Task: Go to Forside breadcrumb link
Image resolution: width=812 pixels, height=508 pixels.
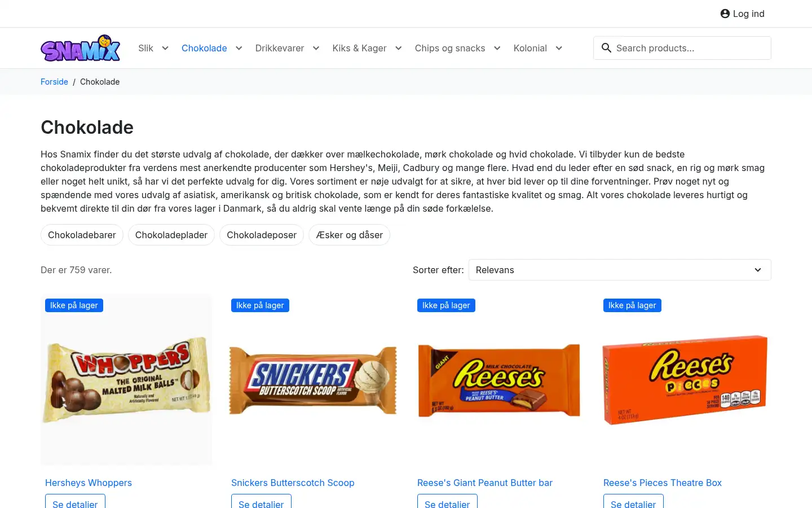Action: 54,82
